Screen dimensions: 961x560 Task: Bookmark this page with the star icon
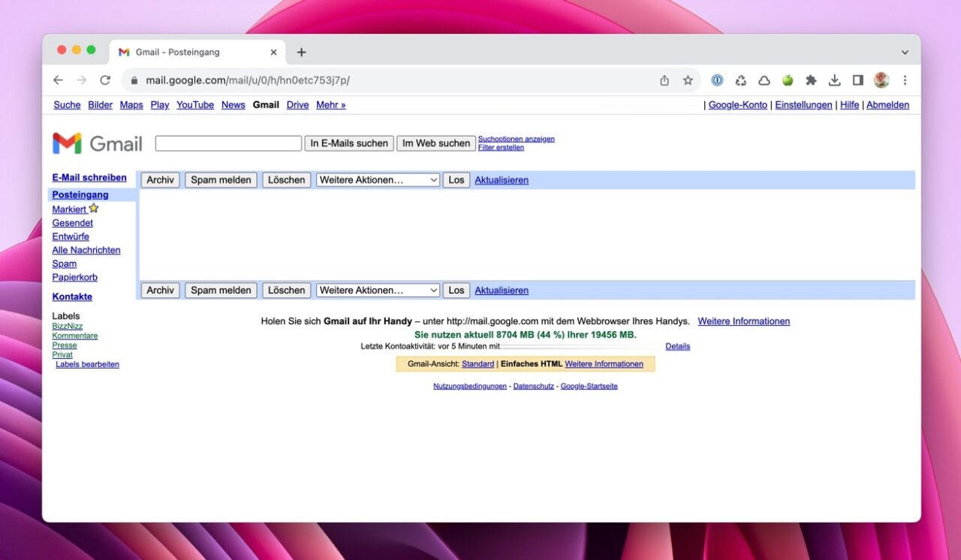point(688,80)
